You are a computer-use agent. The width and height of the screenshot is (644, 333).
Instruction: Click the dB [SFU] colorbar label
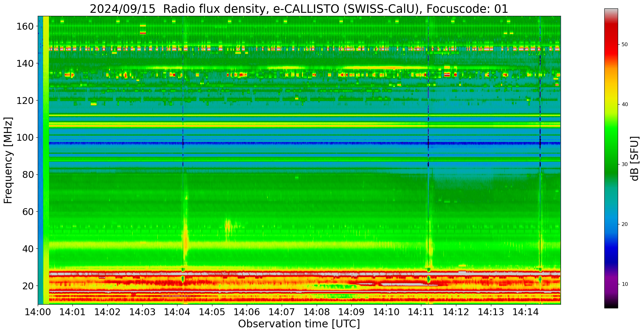[635, 159]
